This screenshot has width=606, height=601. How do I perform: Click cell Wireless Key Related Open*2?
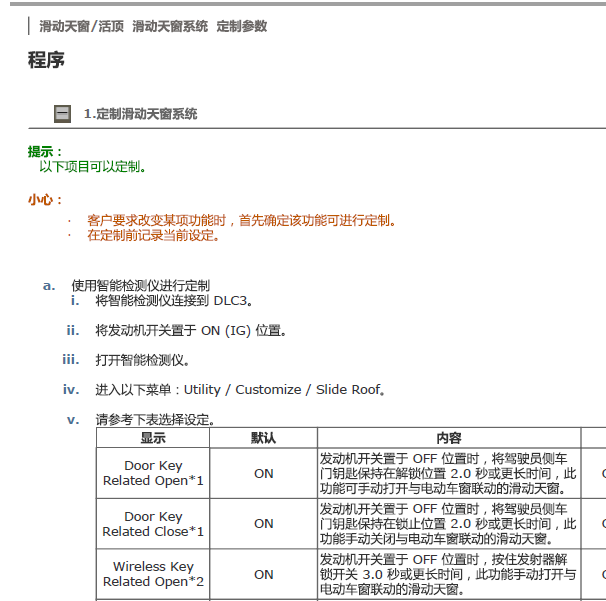[153, 574]
